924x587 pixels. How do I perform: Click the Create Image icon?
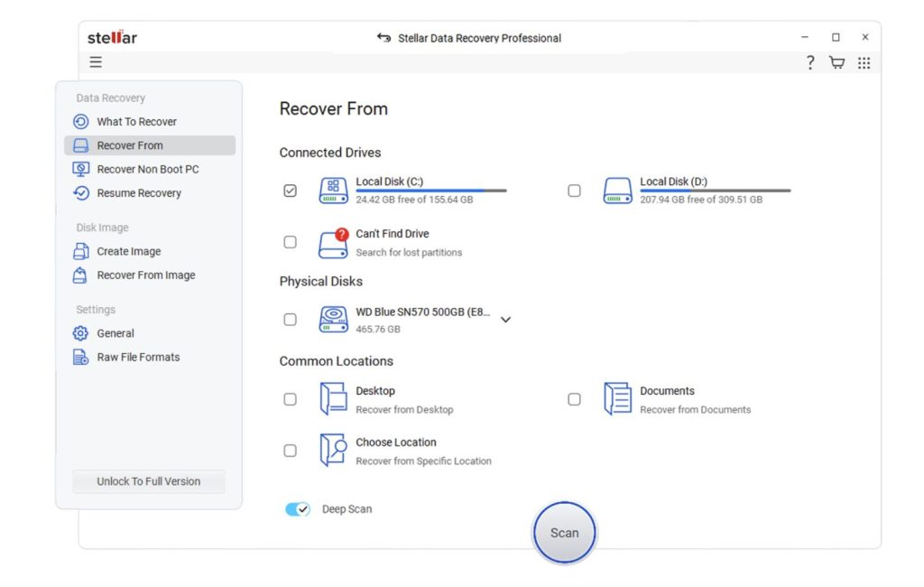(80, 251)
